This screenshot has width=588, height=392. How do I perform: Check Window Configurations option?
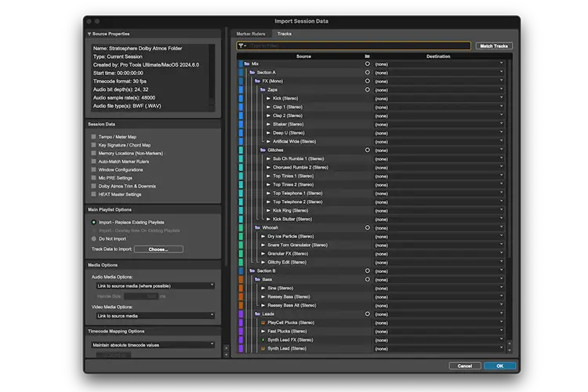coord(94,170)
